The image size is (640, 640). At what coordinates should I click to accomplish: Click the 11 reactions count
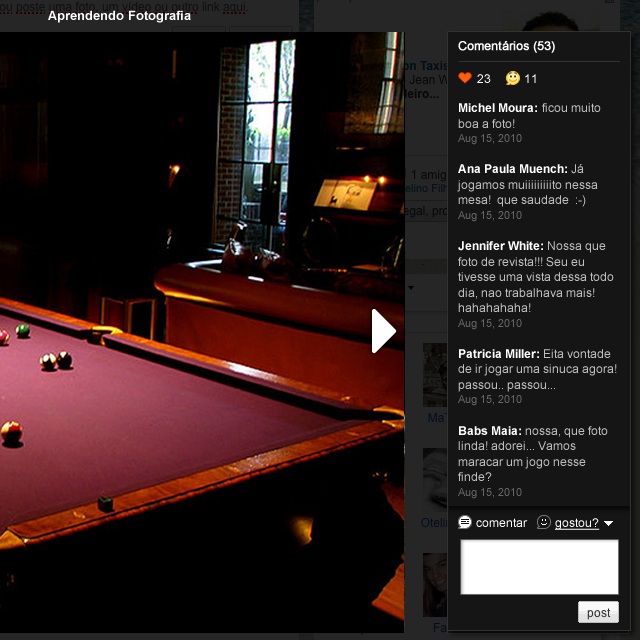point(531,79)
